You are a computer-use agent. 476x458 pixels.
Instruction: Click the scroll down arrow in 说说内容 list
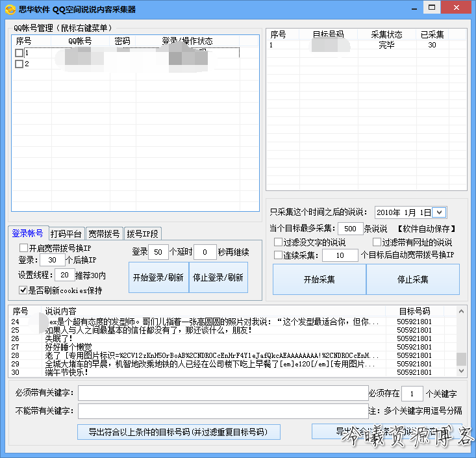(x=461, y=370)
